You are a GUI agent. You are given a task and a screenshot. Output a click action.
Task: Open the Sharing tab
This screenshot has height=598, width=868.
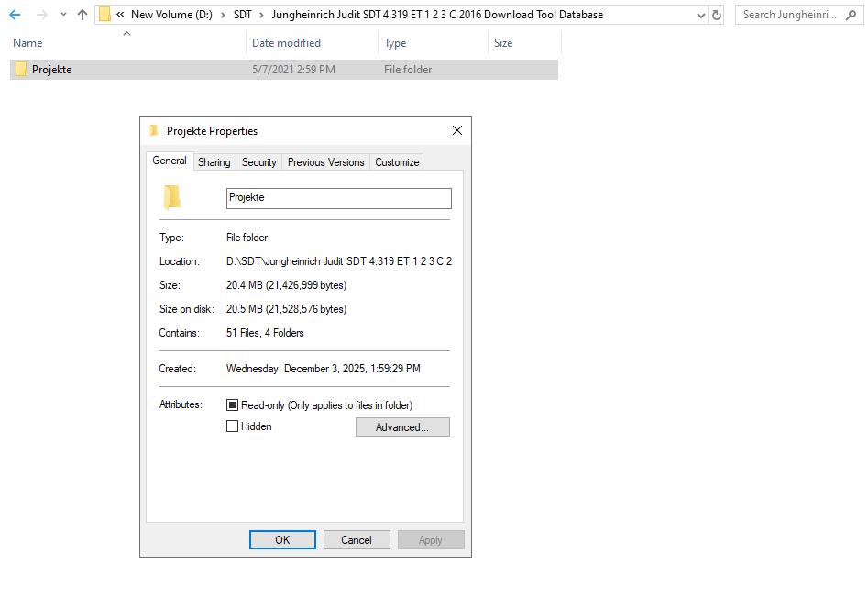click(214, 162)
